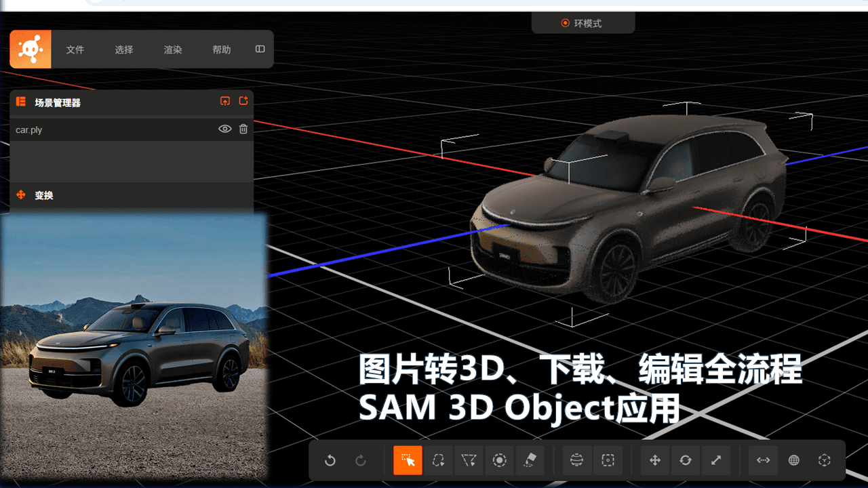
Task: Toggle the 环模式 ring mode option
Action: (x=582, y=23)
